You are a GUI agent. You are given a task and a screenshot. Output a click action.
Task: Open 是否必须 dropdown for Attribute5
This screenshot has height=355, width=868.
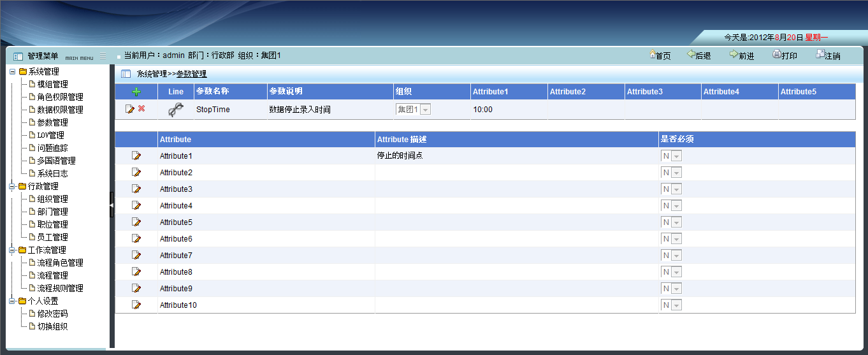coord(671,222)
